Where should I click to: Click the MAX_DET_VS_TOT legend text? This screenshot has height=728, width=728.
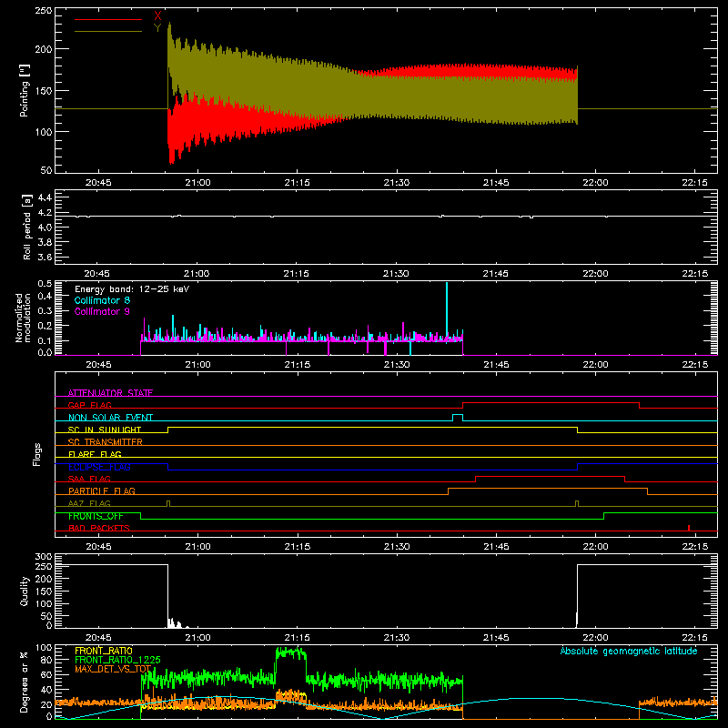(113, 669)
